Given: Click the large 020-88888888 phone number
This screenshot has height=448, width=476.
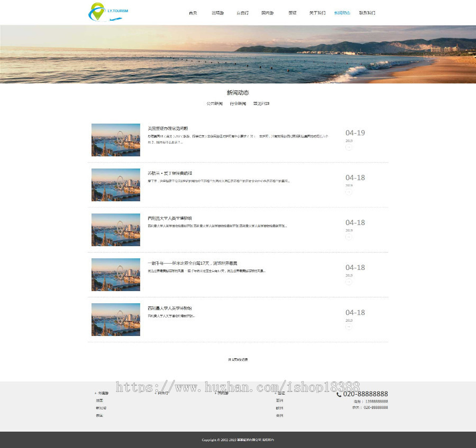Looking at the screenshot, I should [365, 394].
